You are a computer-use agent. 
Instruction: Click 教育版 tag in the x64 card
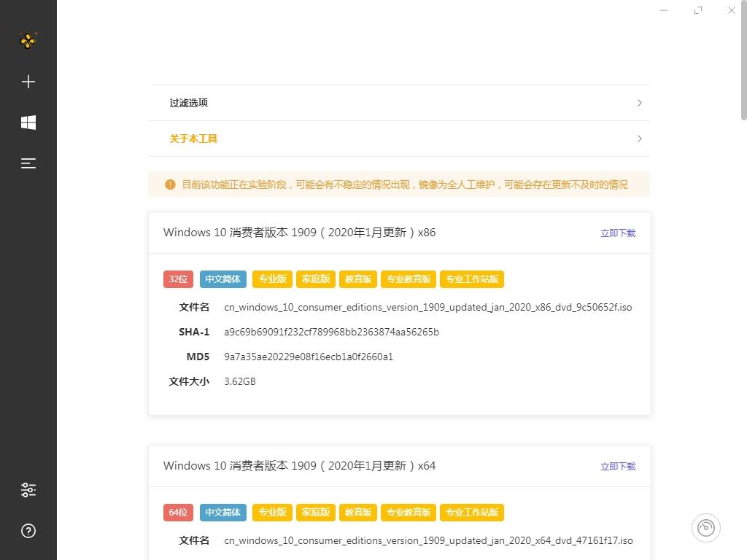(x=357, y=513)
